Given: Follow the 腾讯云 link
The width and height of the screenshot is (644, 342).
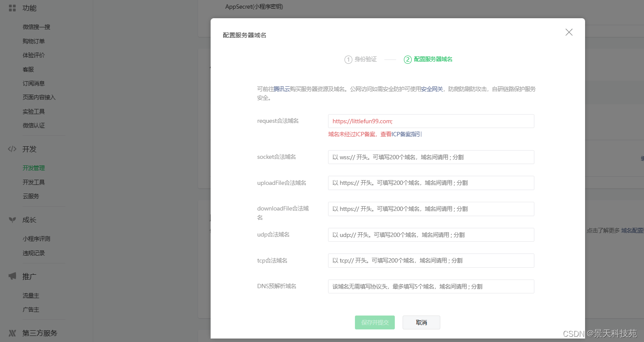Looking at the screenshot, I should [282, 89].
